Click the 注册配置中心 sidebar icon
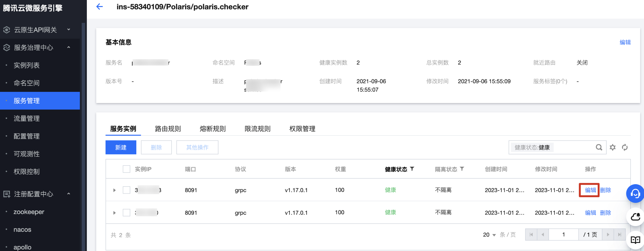 coord(7,194)
